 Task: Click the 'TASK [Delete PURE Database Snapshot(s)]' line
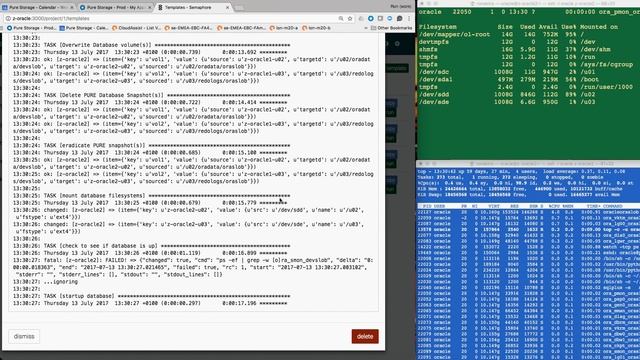(x=151, y=95)
